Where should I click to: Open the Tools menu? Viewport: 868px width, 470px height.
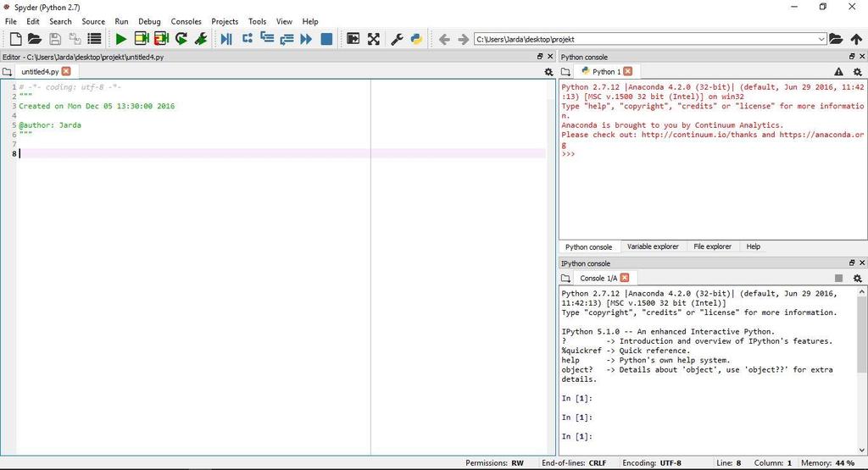[258, 21]
